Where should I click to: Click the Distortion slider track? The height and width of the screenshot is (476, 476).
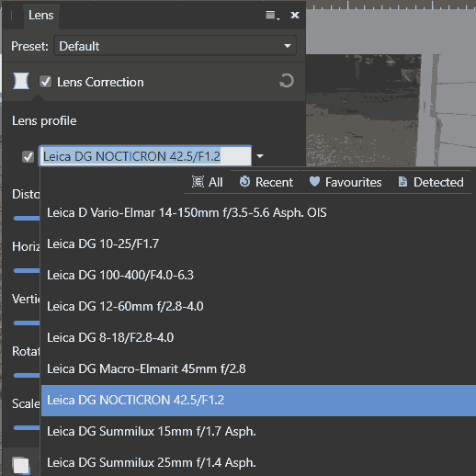click(27, 218)
